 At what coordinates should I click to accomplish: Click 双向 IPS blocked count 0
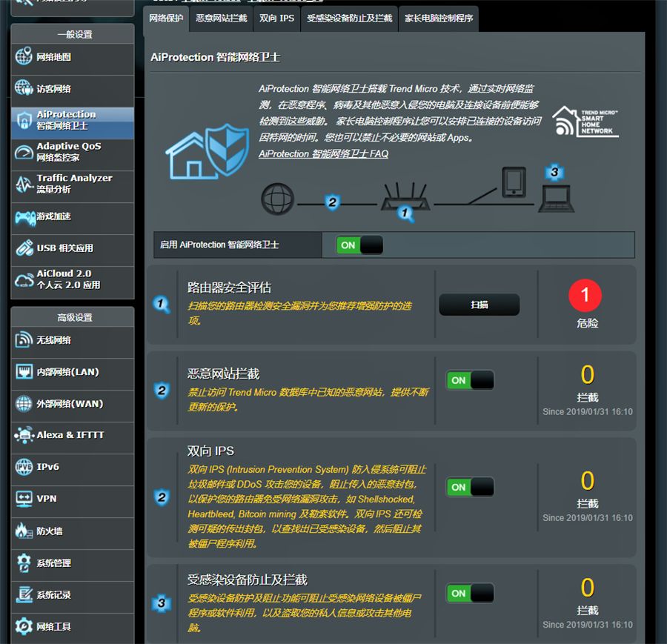(588, 481)
